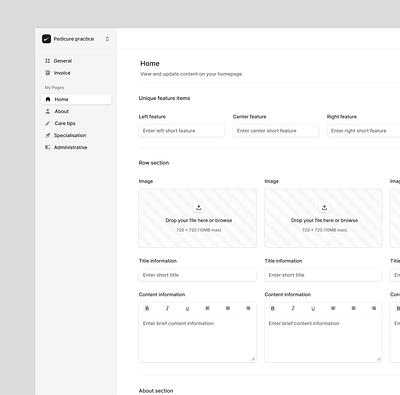Screen dimensions: 400x395
Task: Click upload icon in first image dropzone
Action: 199,208
